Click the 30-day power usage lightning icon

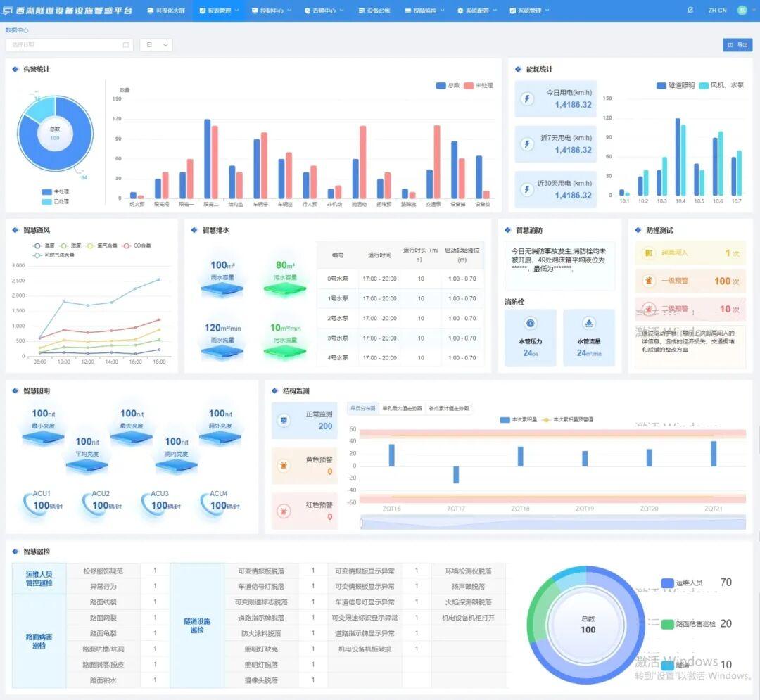[526, 189]
